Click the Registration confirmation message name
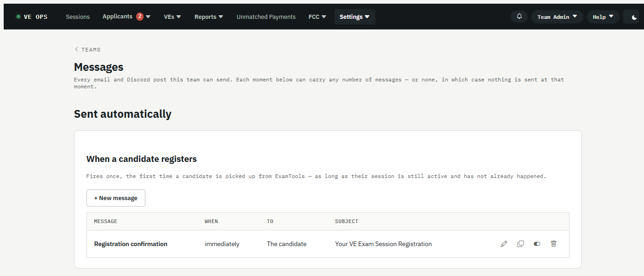This screenshot has width=644, height=276. pos(131,244)
